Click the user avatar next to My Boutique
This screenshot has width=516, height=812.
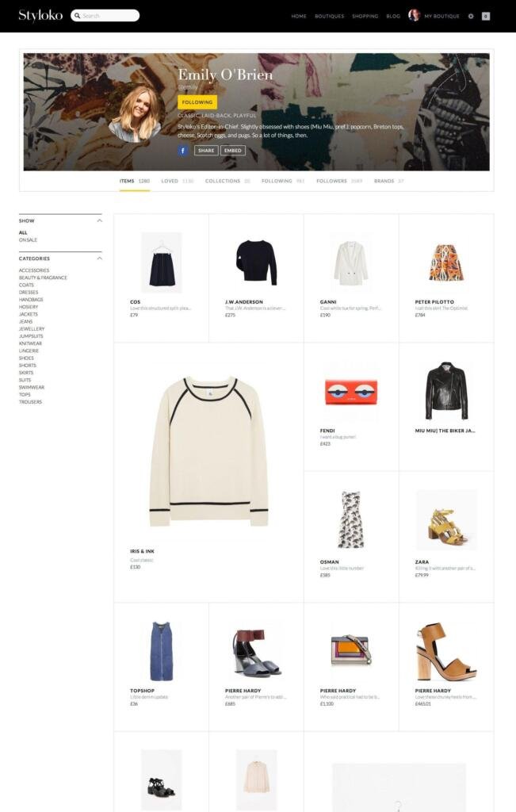(414, 16)
